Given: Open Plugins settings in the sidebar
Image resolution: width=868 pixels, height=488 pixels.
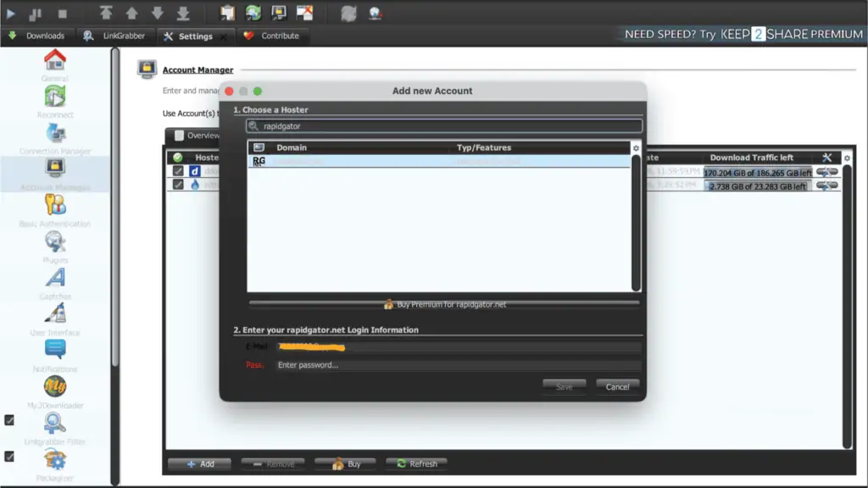Looking at the screenshot, I should point(55,247).
